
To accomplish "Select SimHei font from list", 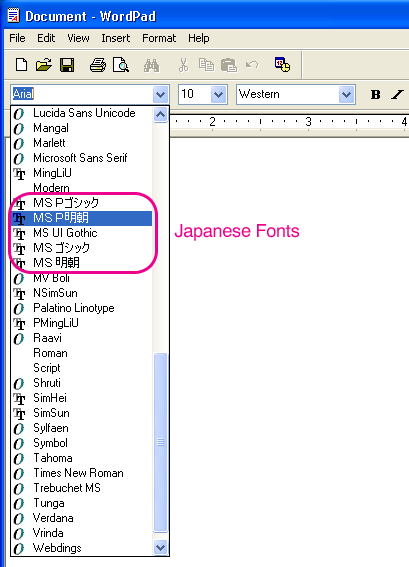I will (x=82, y=398).
